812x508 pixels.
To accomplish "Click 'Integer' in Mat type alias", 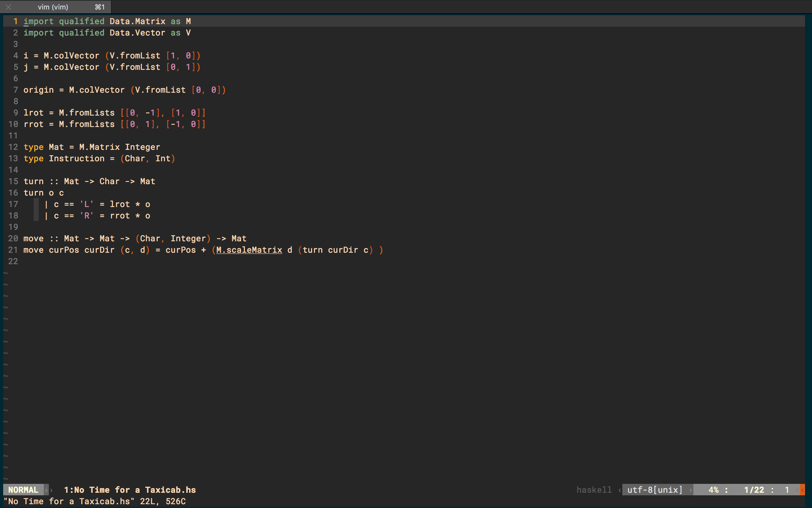I will tap(143, 147).
